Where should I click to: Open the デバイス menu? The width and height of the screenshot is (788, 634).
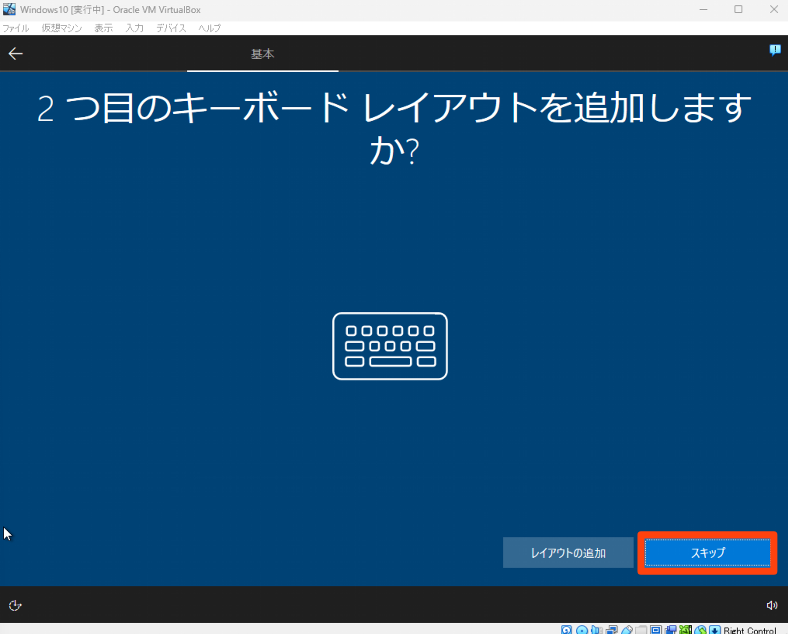point(171,28)
